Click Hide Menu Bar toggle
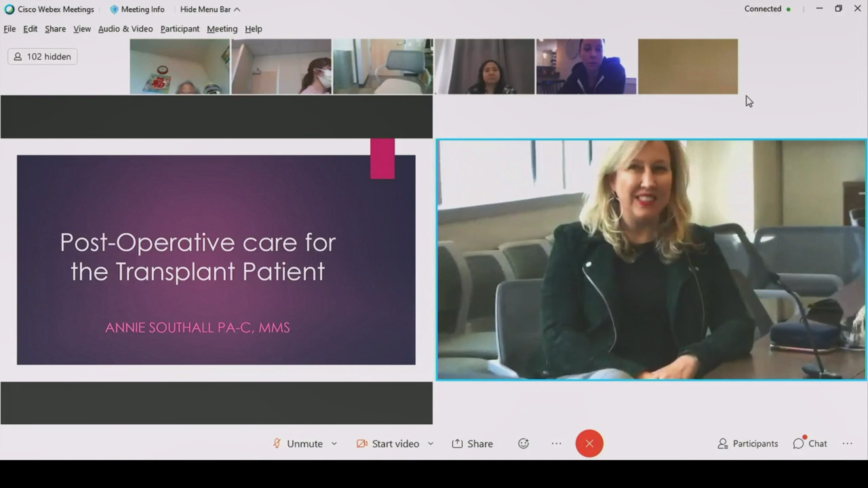 point(210,10)
